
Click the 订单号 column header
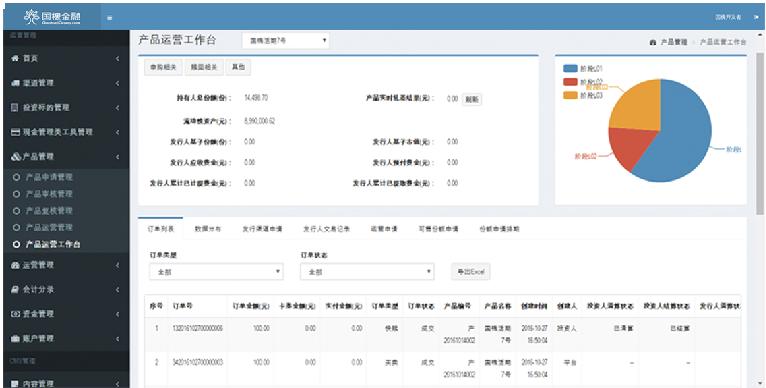(x=183, y=306)
